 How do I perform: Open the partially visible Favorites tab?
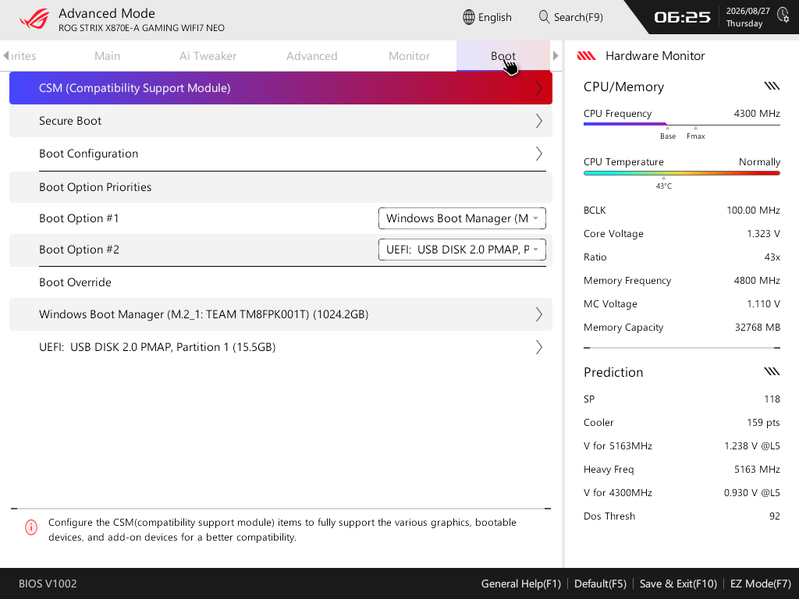point(23,56)
